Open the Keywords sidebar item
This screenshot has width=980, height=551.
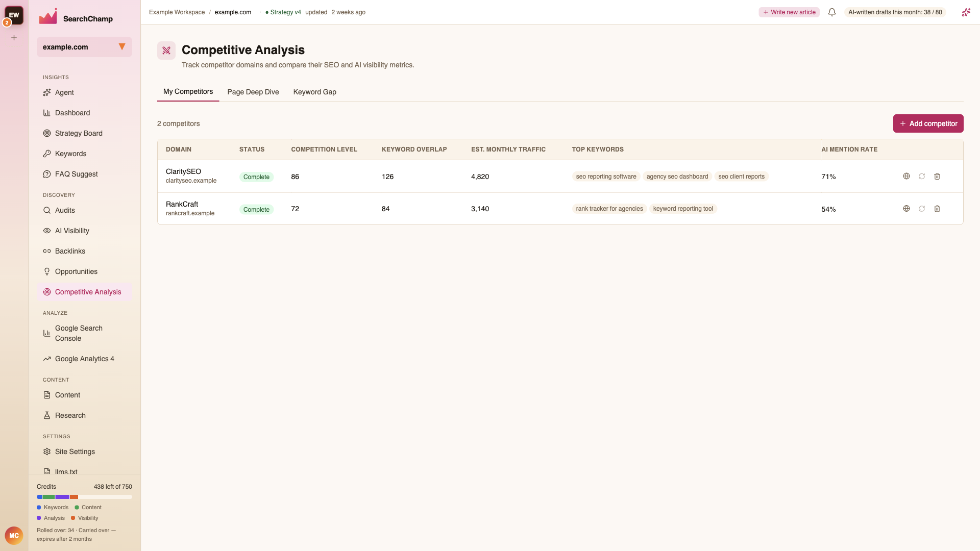[84, 154]
